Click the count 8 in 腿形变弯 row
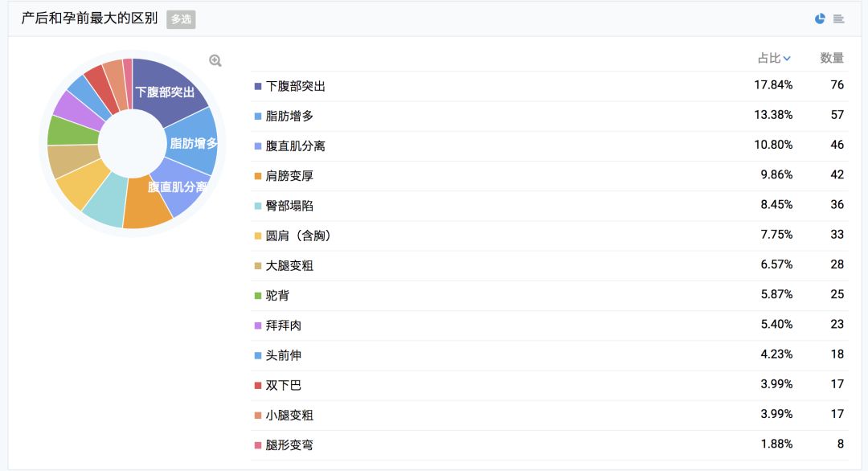This screenshot has height=471, width=868. point(841,444)
